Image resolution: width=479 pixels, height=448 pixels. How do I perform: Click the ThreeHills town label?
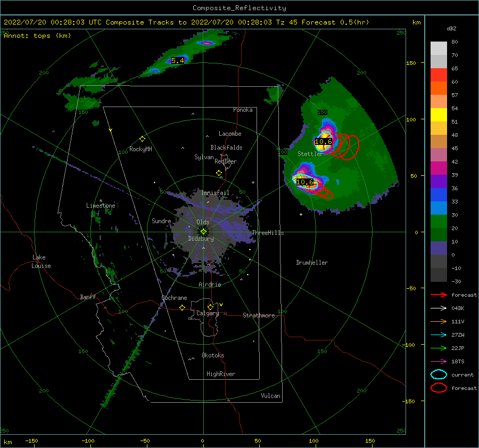click(x=268, y=233)
